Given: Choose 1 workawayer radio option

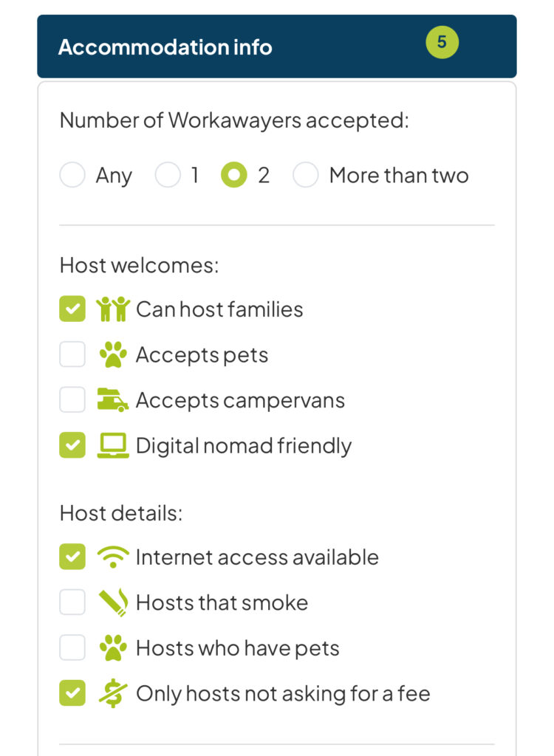Looking at the screenshot, I should [x=168, y=176].
